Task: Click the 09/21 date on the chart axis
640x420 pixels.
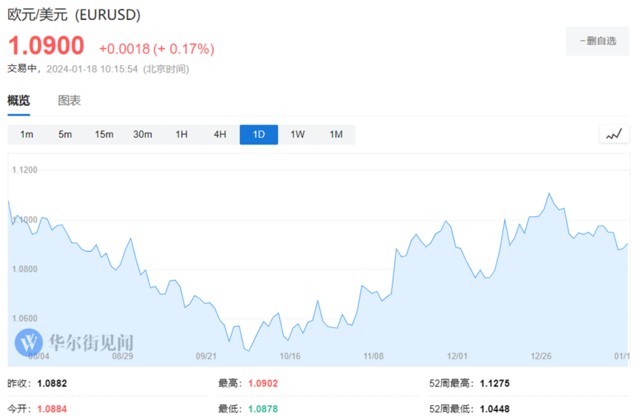Action: 206,355
